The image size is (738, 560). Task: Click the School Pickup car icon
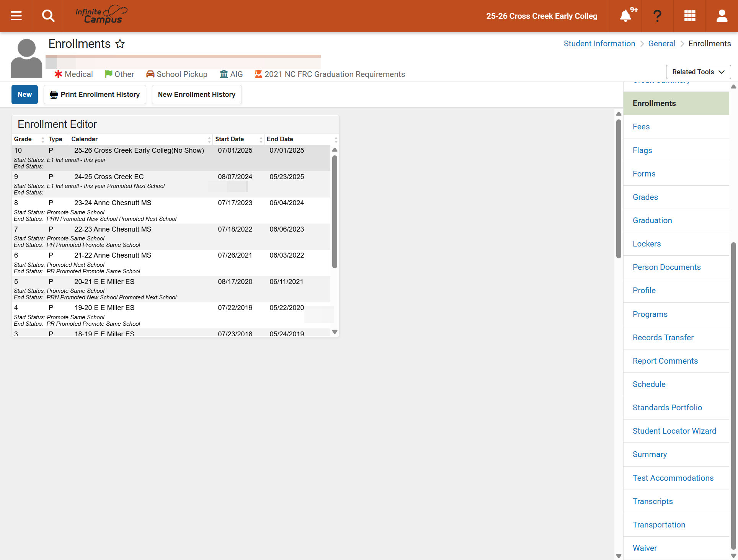pos(150,74)
